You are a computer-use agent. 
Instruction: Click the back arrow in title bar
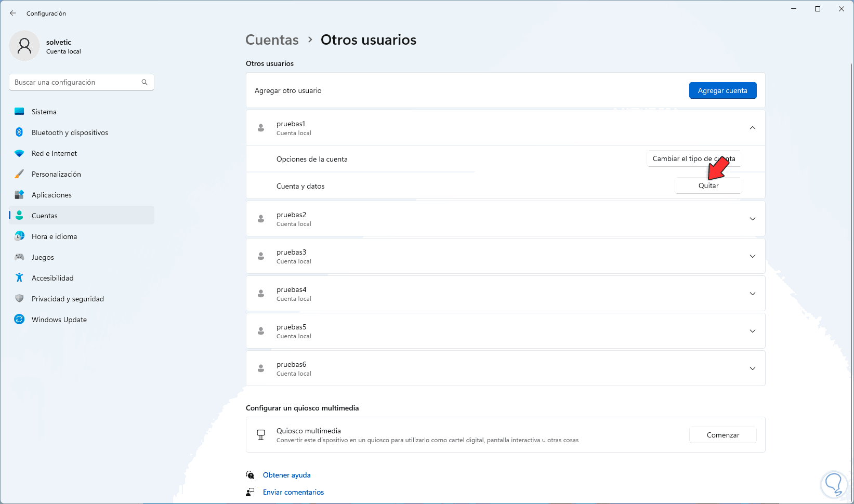coord(13,13)
